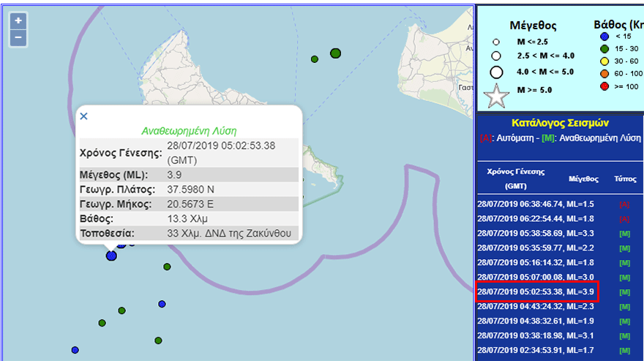The width and height of the screenshot is (644, 361).
Task: Open the 06:38:46.74 ML=1.5 earthquake entry
Action: tap(536, 204)
